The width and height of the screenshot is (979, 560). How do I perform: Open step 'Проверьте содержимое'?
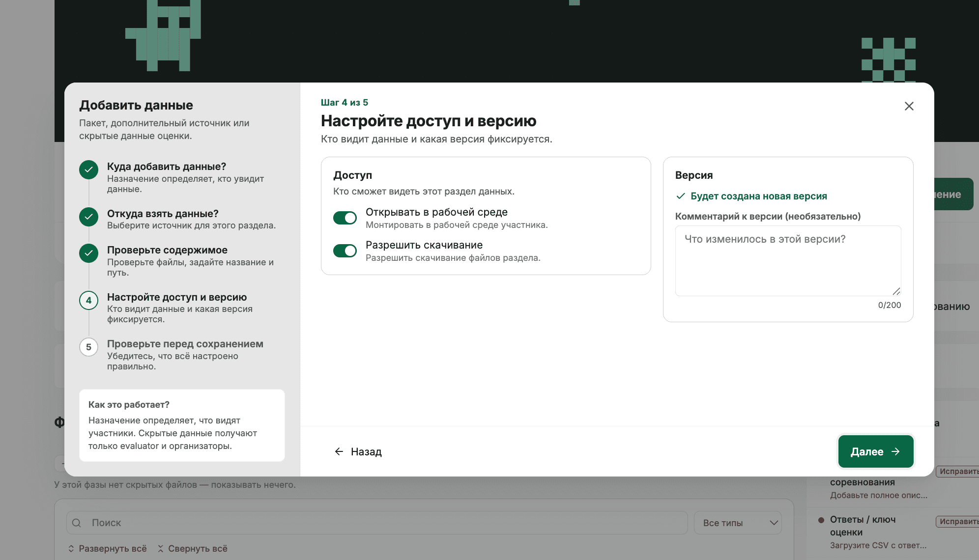[x=167, y=250]
